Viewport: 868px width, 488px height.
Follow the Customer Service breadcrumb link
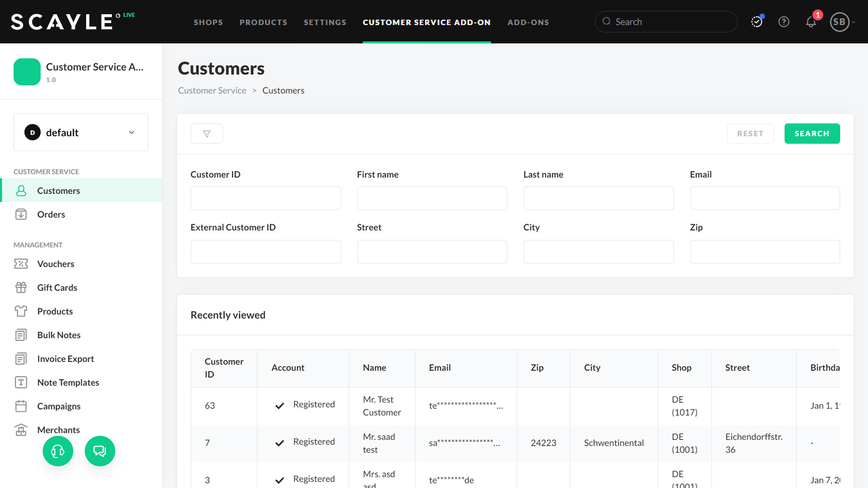pos(212,90)
